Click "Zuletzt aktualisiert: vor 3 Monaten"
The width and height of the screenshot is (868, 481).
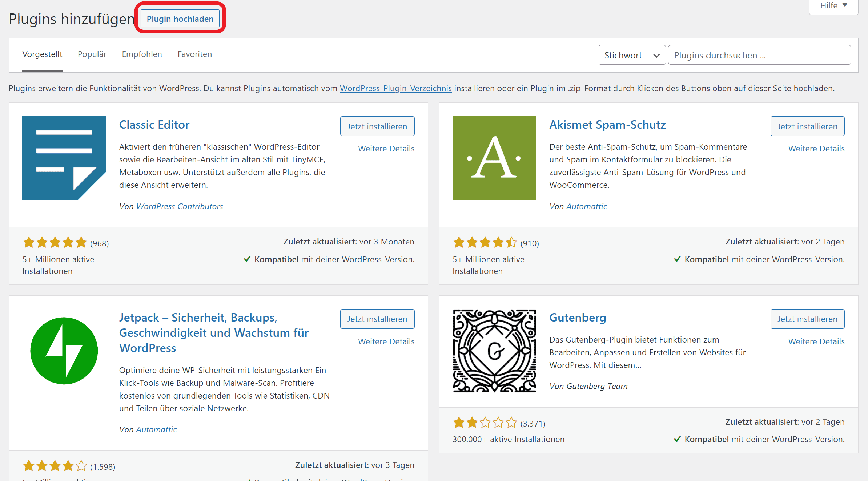coord(349,242)
